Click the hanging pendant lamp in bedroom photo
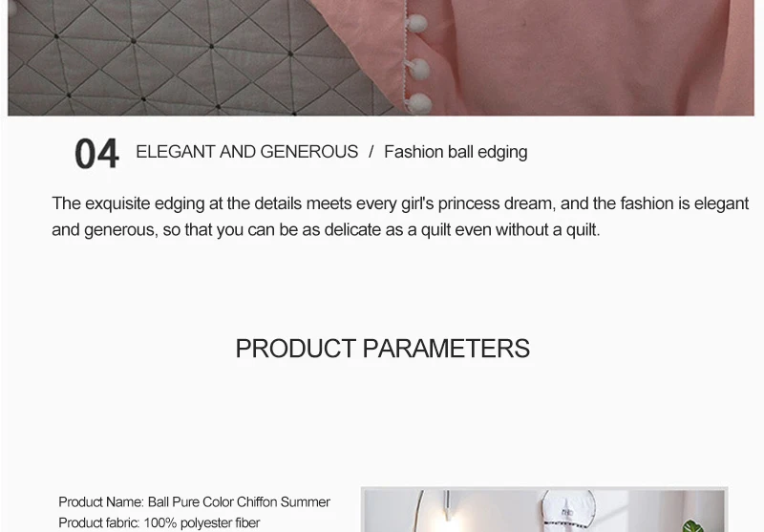 (x=447, y=506)
